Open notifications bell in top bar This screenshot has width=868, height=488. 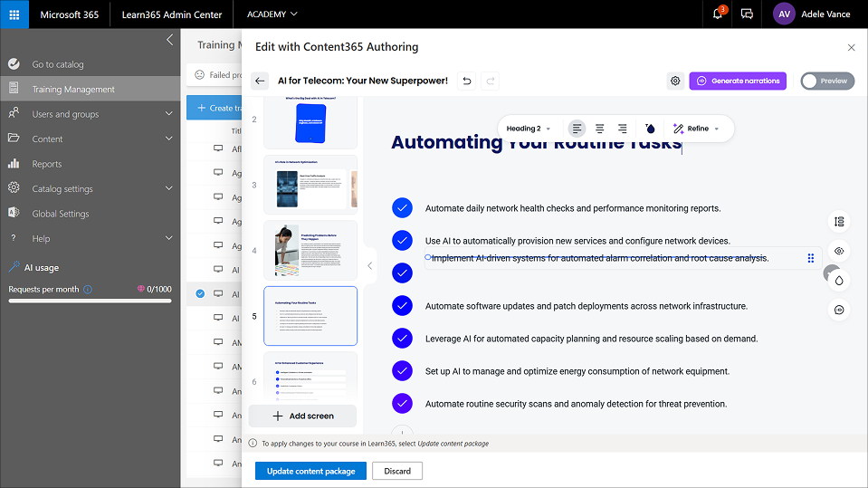point(718,14)
